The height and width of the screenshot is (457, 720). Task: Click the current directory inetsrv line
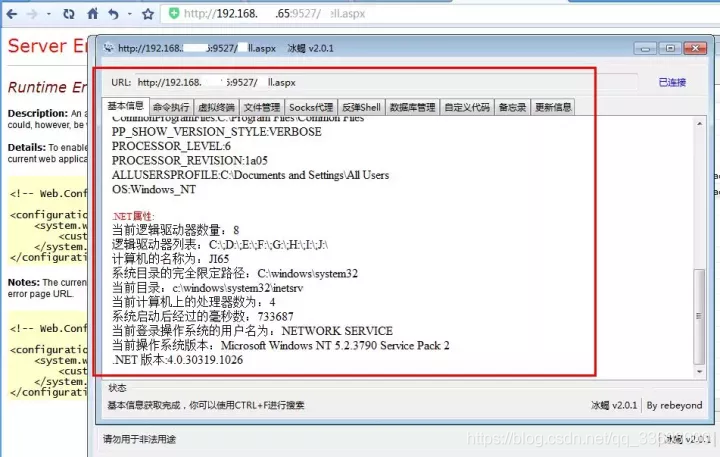tap(208, 288)
